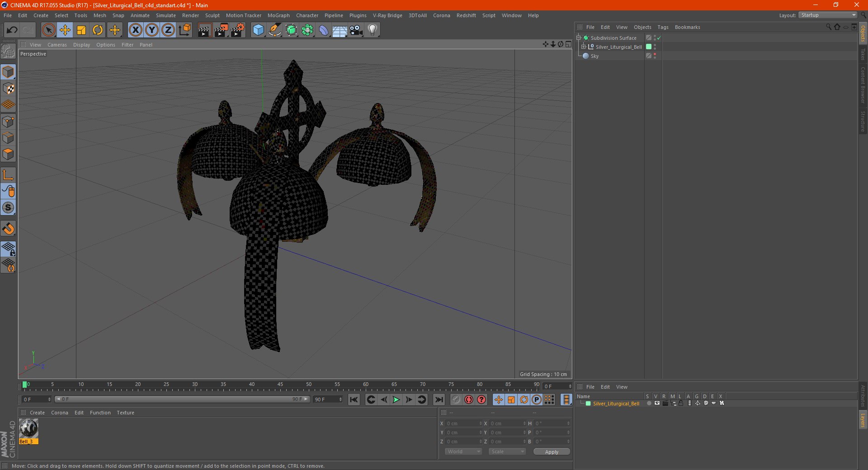The width and height of the screenshot is (868, 470).
Task: Switch to Polygons mode
Action: (8, 154)
